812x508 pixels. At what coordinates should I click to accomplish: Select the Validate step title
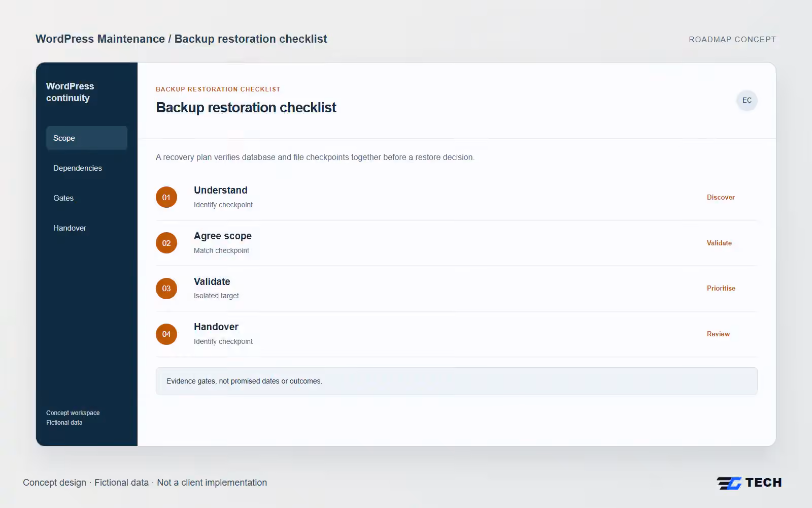[x=212, y=281]
